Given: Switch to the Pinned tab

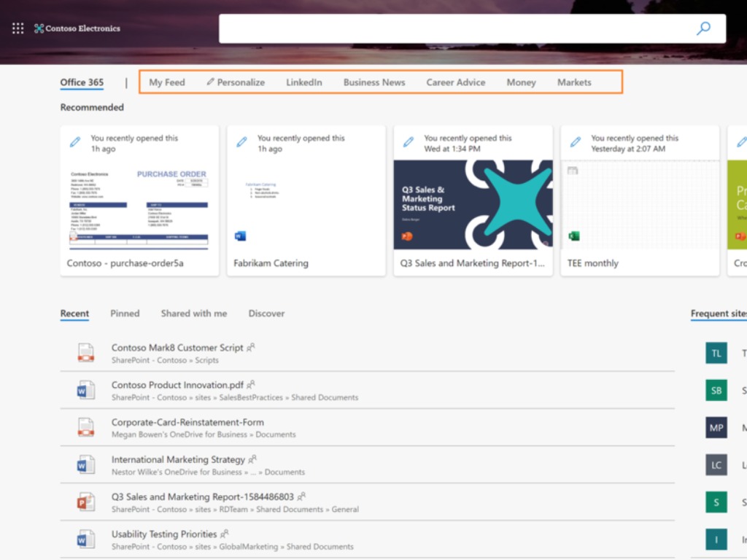Looking at the screenshot, I should (125, 314).
